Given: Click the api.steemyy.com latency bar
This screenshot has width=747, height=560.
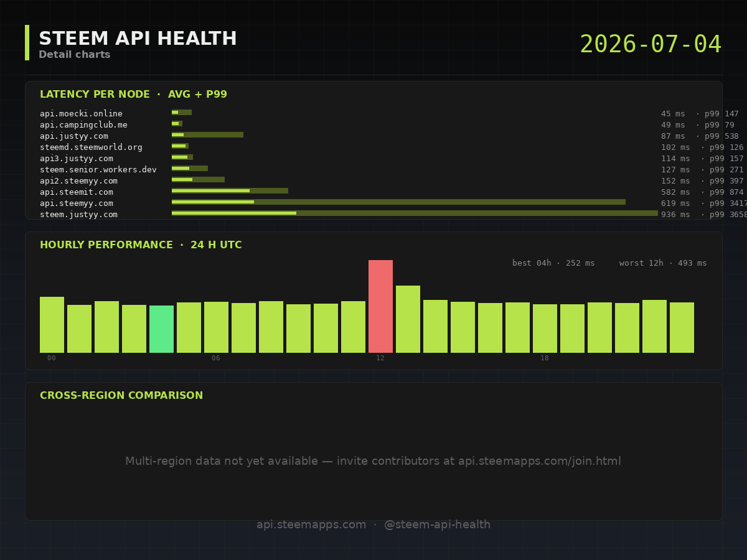Looking at the screenshot, I should click(x=398, y=202).
